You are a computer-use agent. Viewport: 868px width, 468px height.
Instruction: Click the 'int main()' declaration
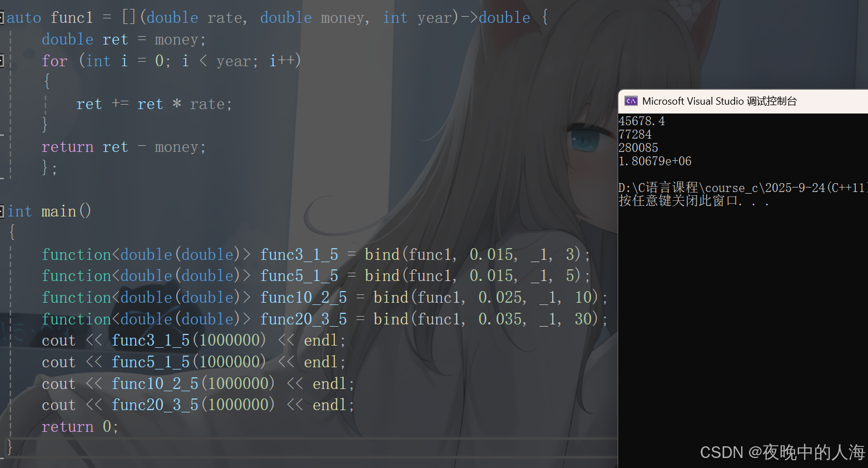(x=49, y=211)
